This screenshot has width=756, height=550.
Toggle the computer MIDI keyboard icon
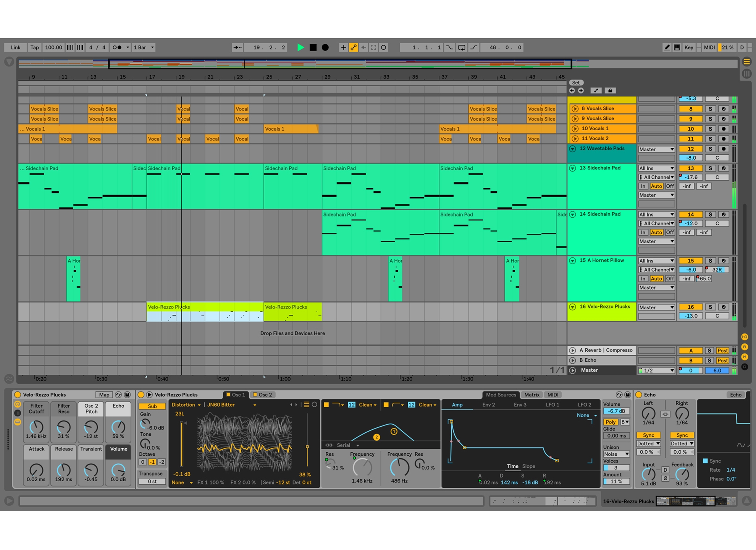coord(677,47)
